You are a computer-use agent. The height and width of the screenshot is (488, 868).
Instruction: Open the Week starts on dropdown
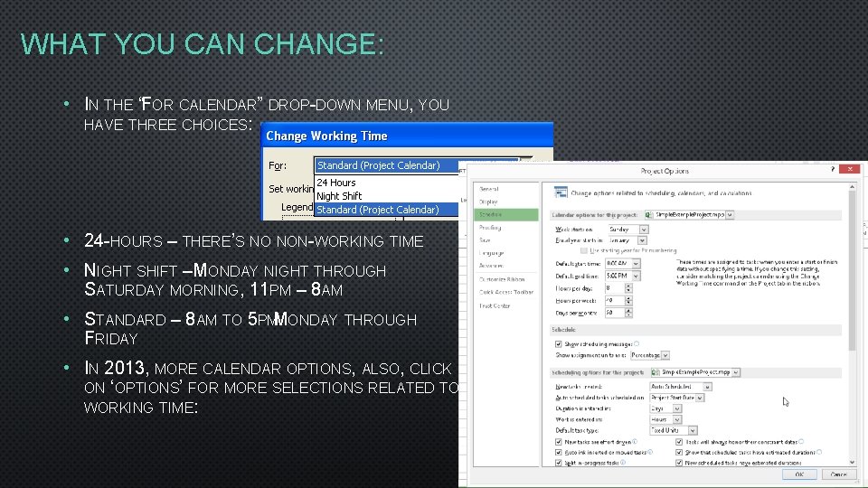coord(643,229)
